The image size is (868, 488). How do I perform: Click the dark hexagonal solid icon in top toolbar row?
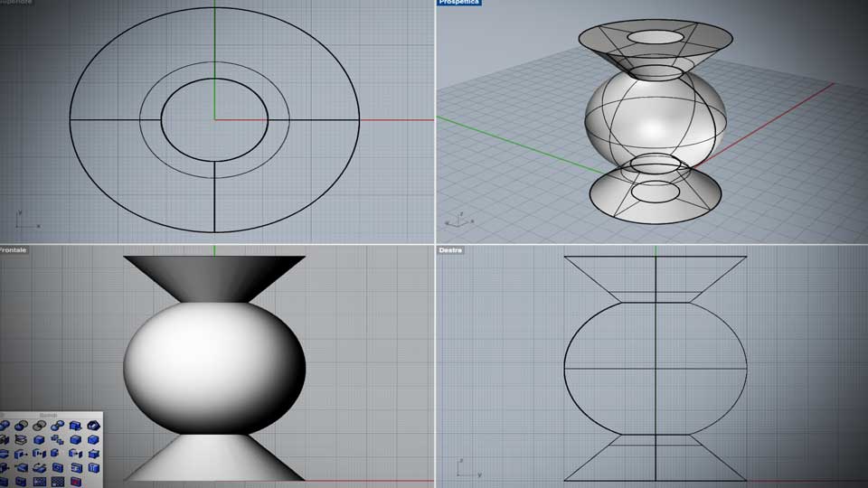[93, 426]
